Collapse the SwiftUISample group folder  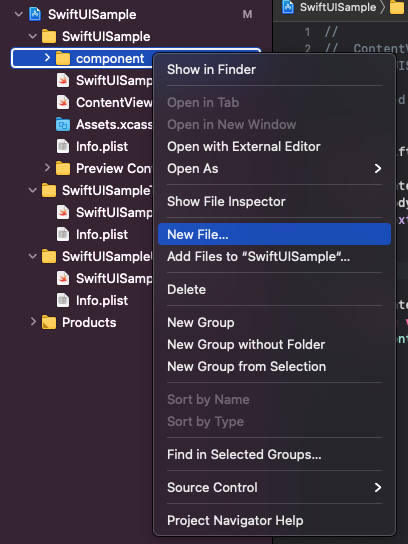click(33, 36)
